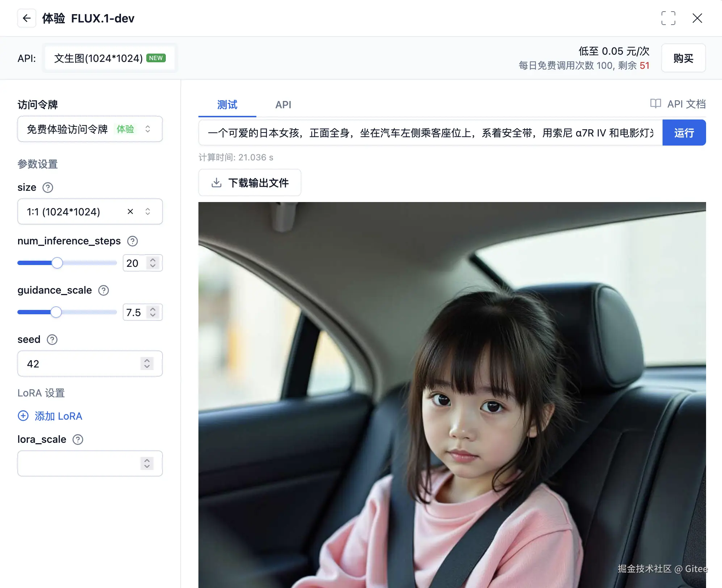The image size is (722, 588).
Task: Click guidance_scale help question icon
Action: pos(104,290)
